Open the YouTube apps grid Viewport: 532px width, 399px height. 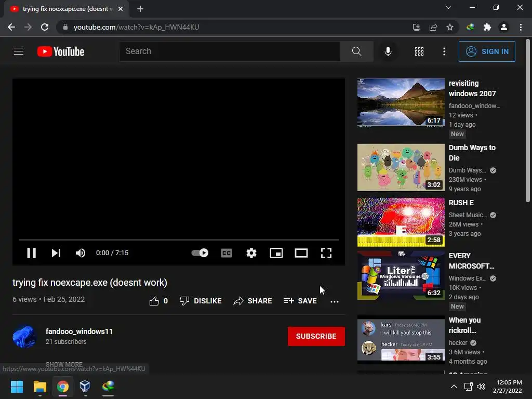point(419,51)
